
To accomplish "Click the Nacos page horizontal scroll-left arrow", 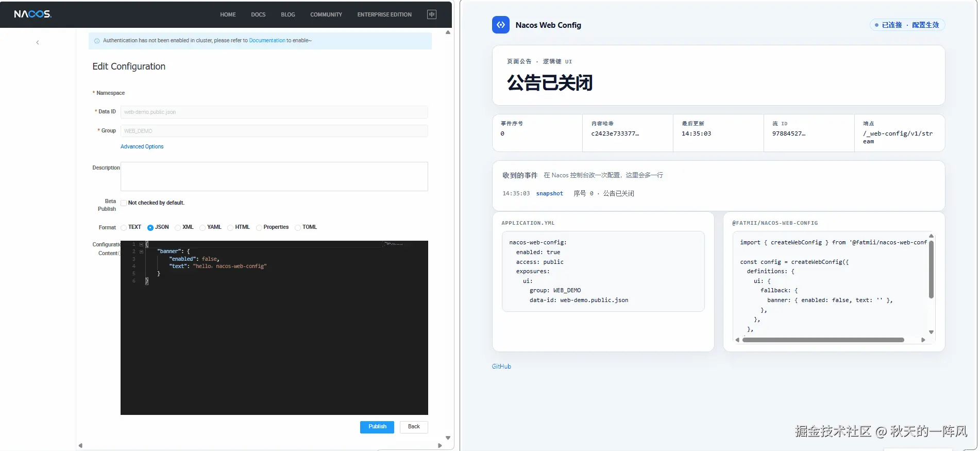I will point(80,445).
